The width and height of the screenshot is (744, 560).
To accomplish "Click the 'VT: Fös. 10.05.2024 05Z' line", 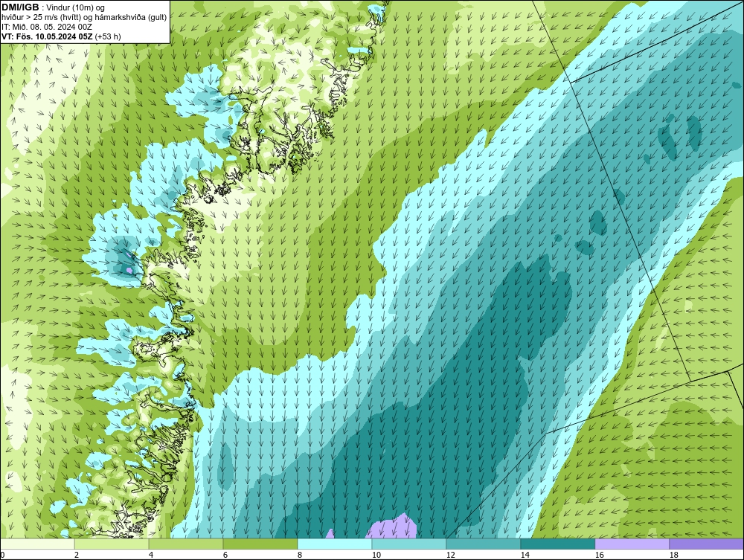I will pyautogui.click(x=47, y=36).
